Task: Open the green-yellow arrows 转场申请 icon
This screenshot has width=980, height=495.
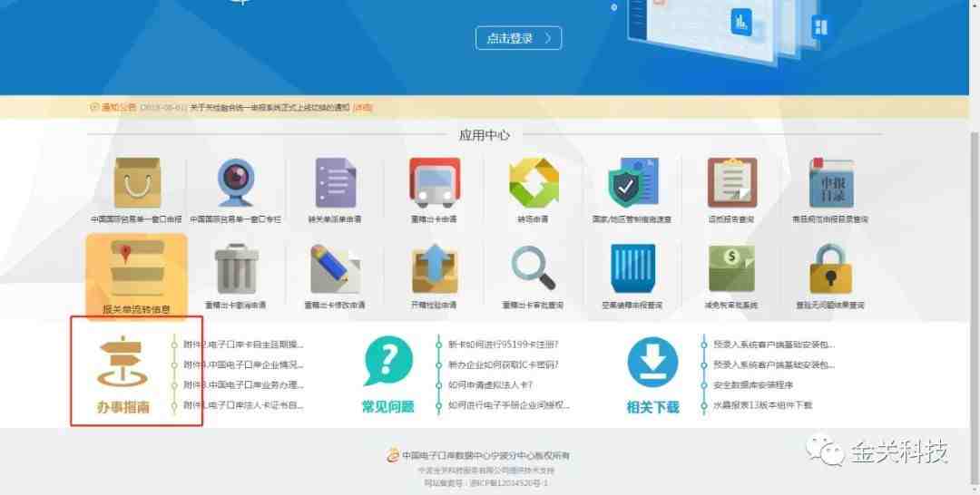Action: (533, 184)
